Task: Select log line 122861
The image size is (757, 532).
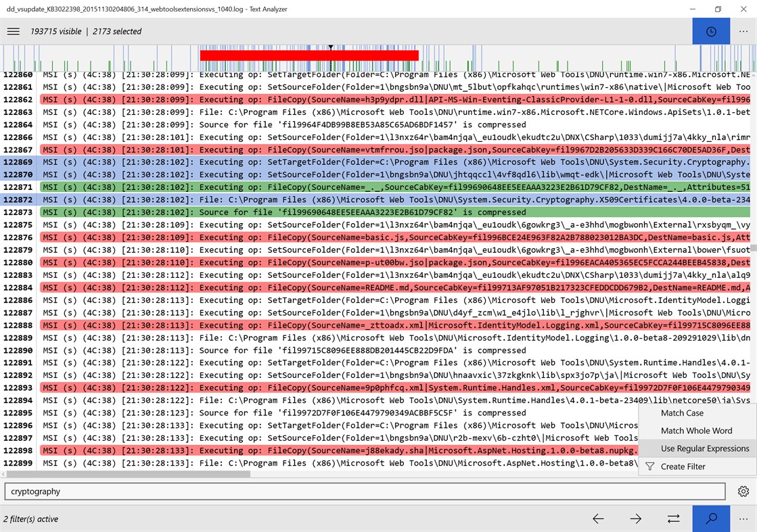Action: tap(377, 87)
